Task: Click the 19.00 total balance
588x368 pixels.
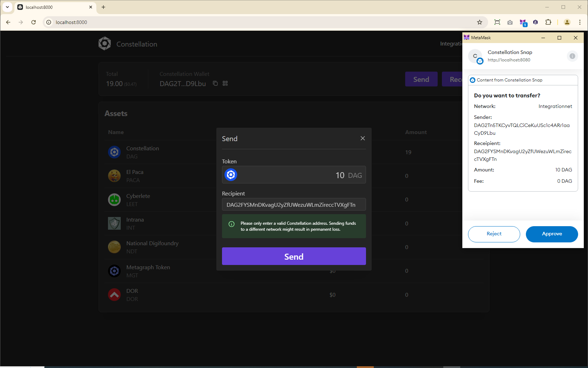Action: (114, 84)
